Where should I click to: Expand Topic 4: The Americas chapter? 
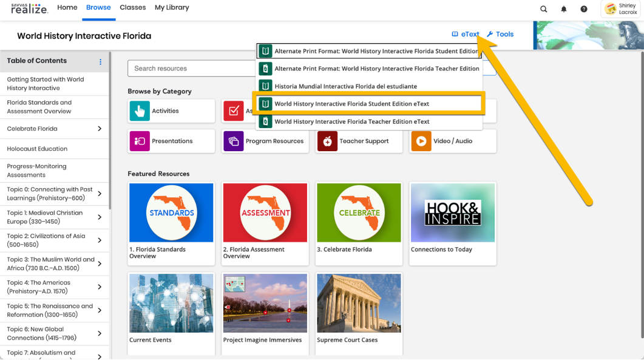pyautogui.click(x=100, y=287)
